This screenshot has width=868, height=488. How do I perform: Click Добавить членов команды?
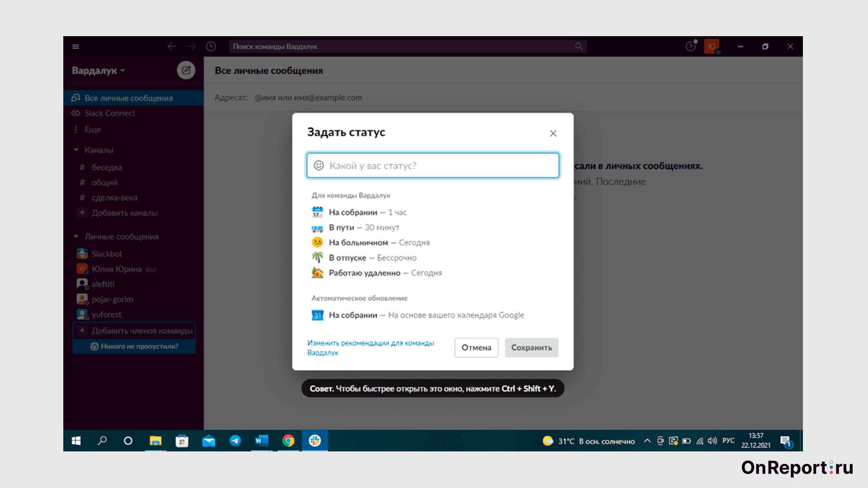point(134,331)
